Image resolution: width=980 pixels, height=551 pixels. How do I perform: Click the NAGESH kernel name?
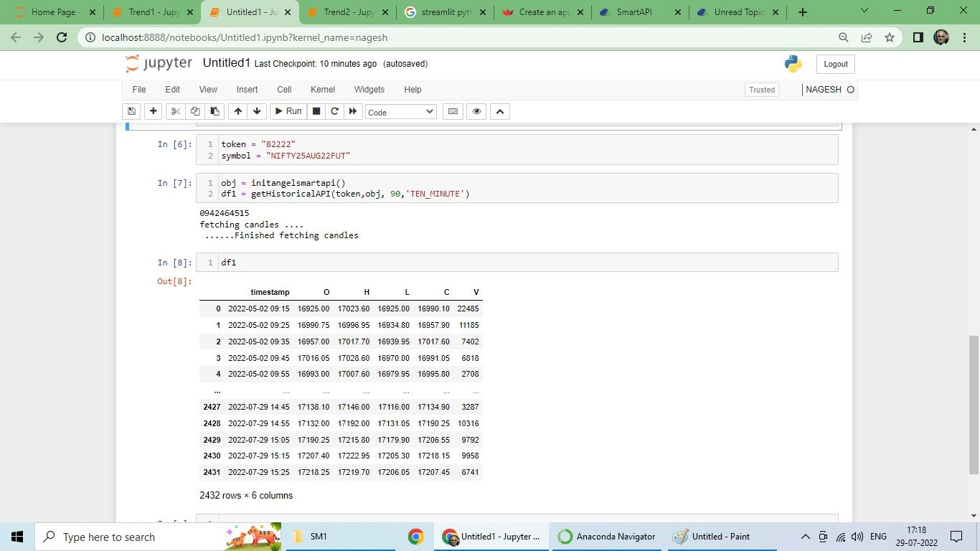coord(824,90)
